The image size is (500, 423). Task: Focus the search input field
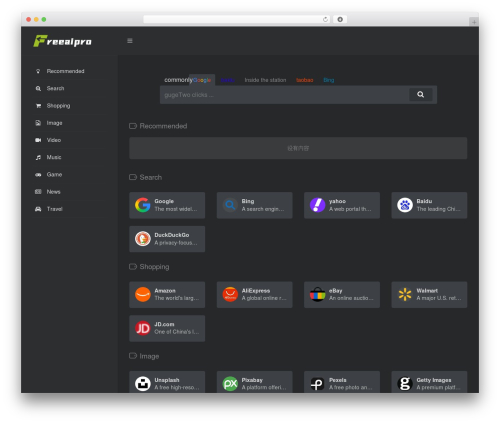click(x=284, y=95)
